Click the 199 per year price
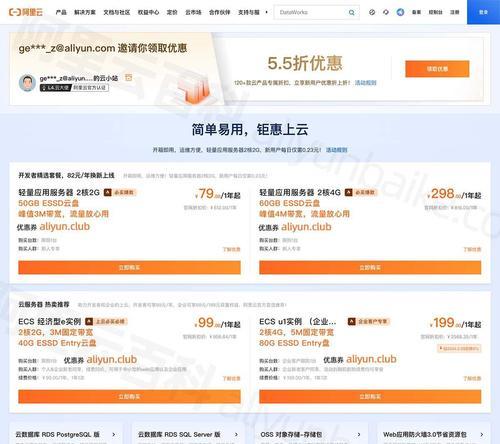The width and height of the screenshot is (500, 444). click(x=456, y=323)
